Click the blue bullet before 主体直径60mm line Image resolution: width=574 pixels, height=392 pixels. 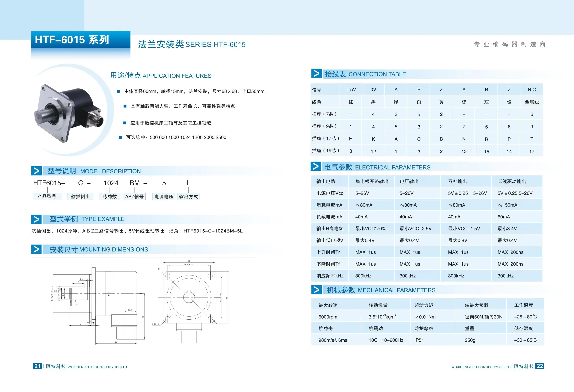[x=118, y=91]
